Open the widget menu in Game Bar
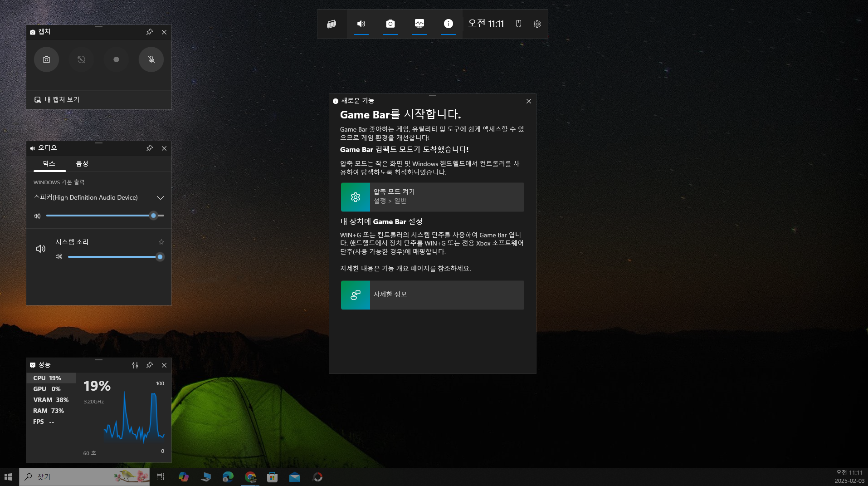Screen dimensions: 868x486 click(x=332, y=24)
